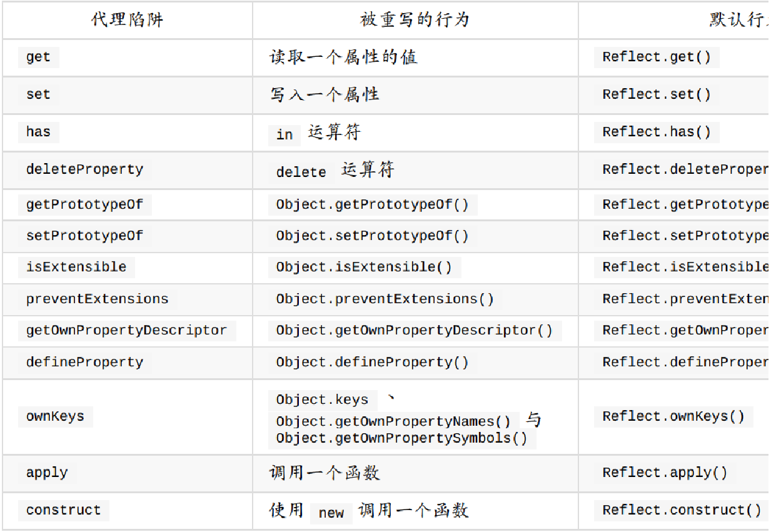Viewport: 771px width, 532px height.
Task: Click Object.getOwnPropertySymbols() code text
Action: pyautogui.click(x=402, y=438)
